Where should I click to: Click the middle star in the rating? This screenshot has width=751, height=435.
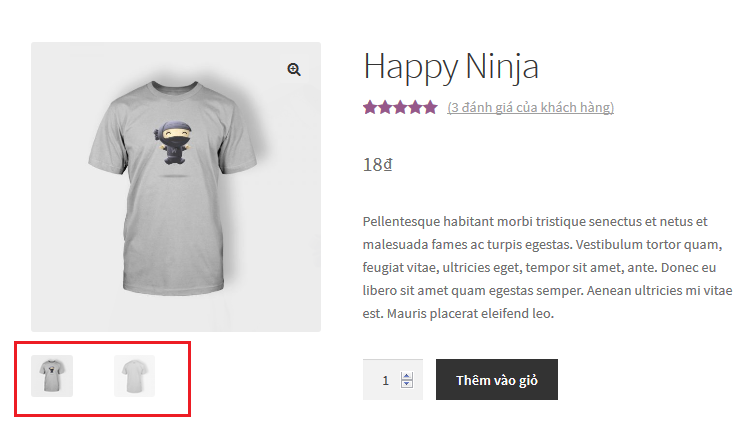[400, 107]
